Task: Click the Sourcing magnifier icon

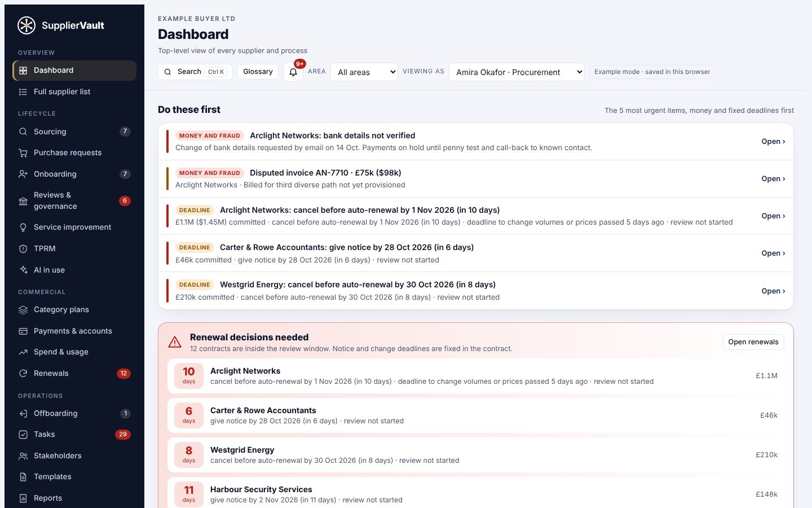Action: pos(23,132)
